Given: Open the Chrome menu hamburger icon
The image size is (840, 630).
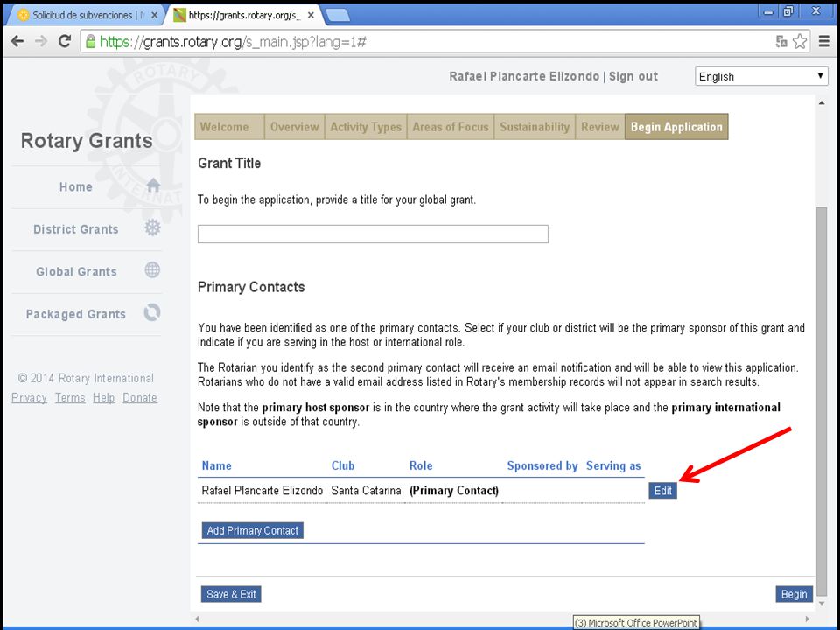Looking at the screenshot, I should click(x=824, y=41).
